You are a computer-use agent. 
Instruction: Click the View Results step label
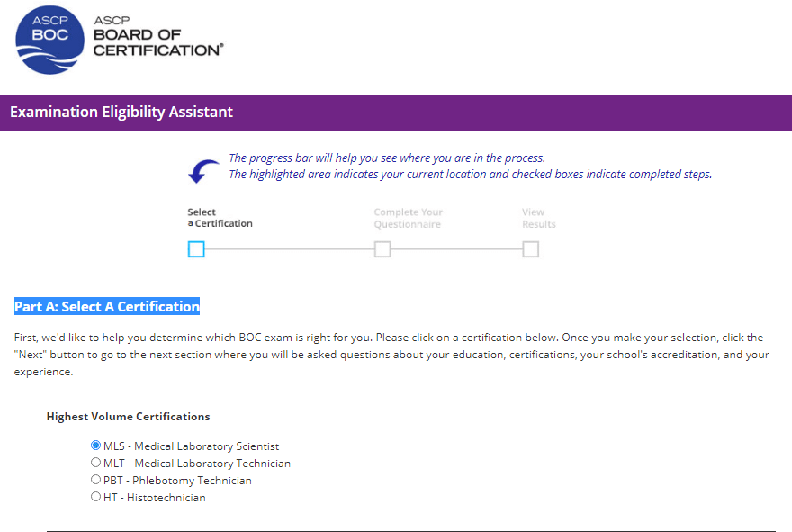click(x=538, y=217)
